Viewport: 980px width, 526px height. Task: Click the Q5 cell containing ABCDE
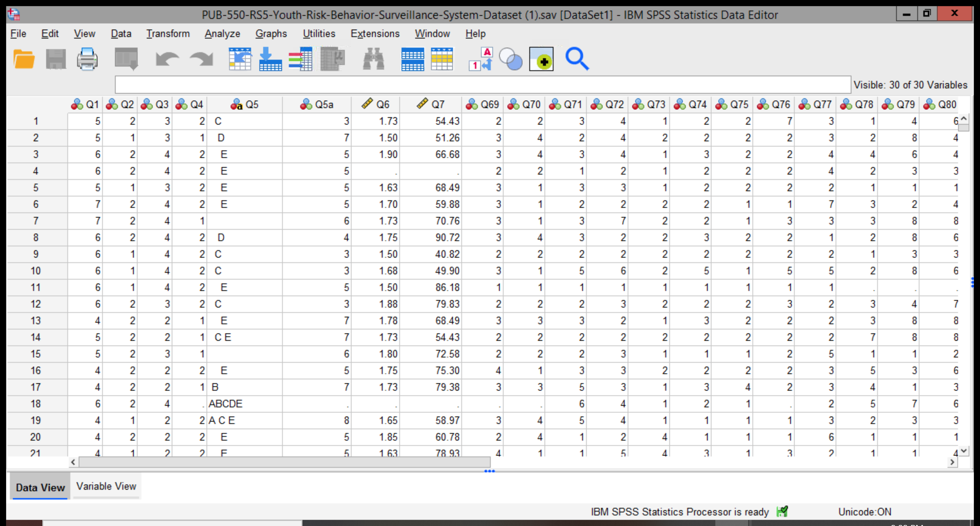[245, 404]
